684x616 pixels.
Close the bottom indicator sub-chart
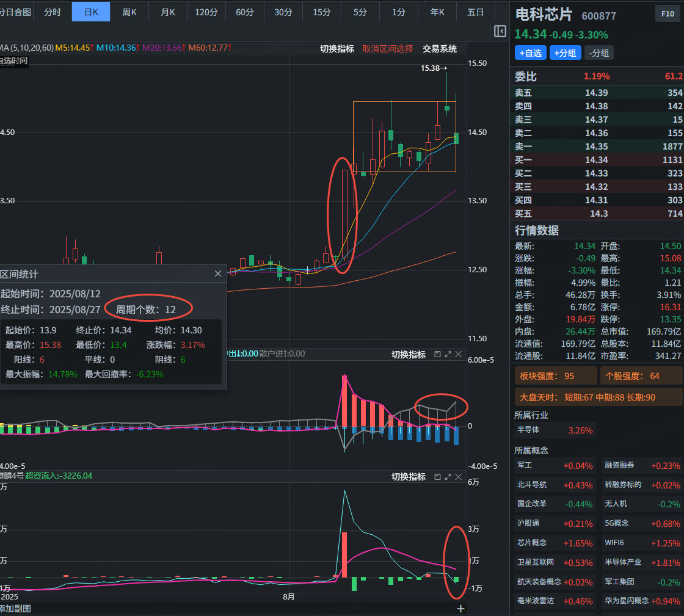458,476
